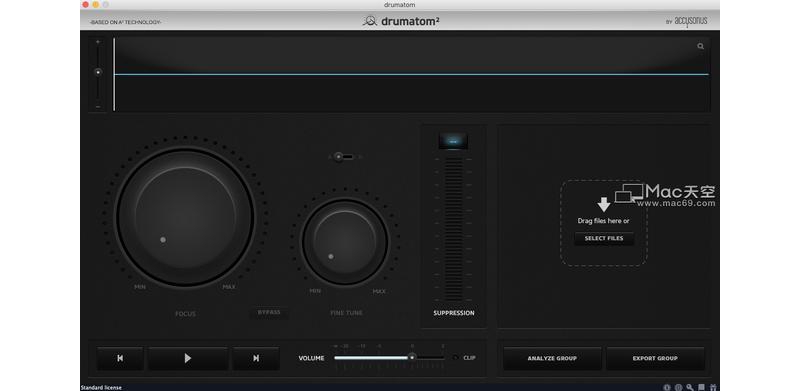Click the minus icon below the vertical zoom slider

98,107
